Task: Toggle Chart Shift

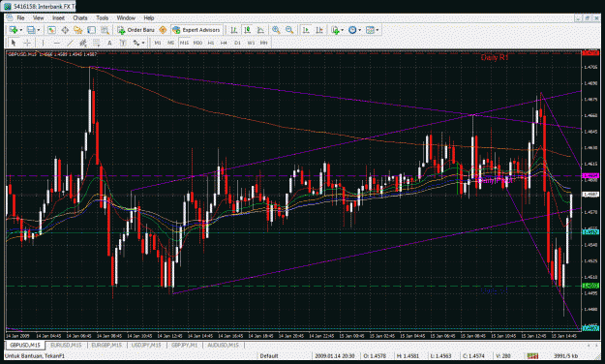Action: pos(319,30)
